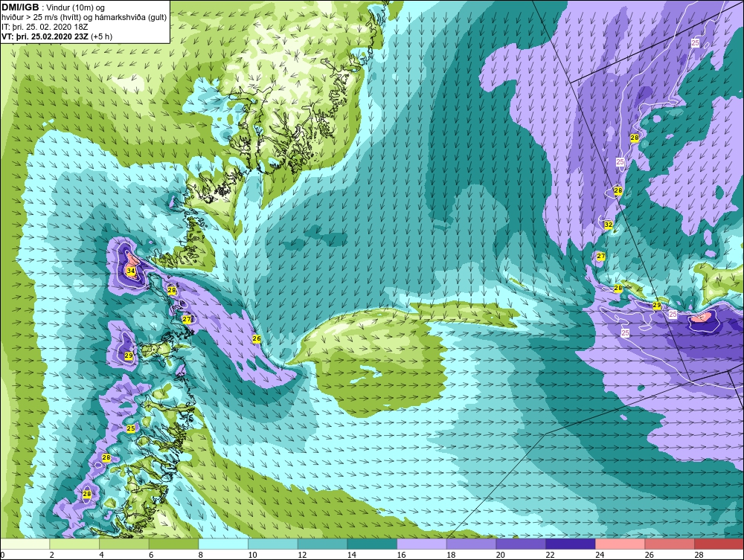This screenshot has width=744, height=560.
Task: Select the 4–6 m/s green legend swatch
Action: click(124, 544)
